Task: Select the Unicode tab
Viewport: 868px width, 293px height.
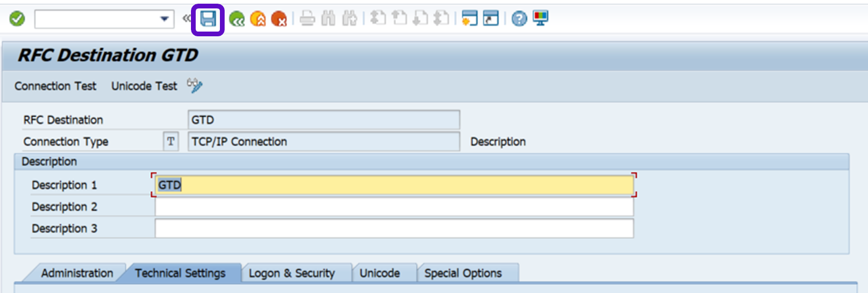Action: 379,274
